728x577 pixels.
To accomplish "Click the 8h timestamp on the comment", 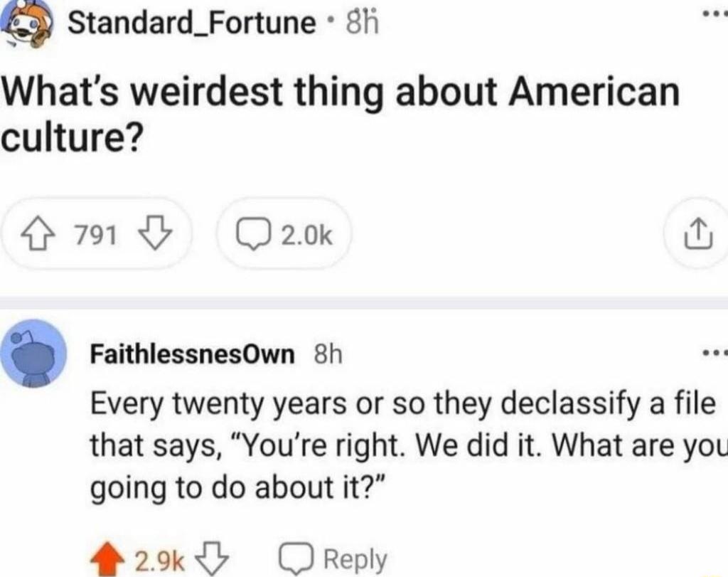I will [x=326, y=354].
